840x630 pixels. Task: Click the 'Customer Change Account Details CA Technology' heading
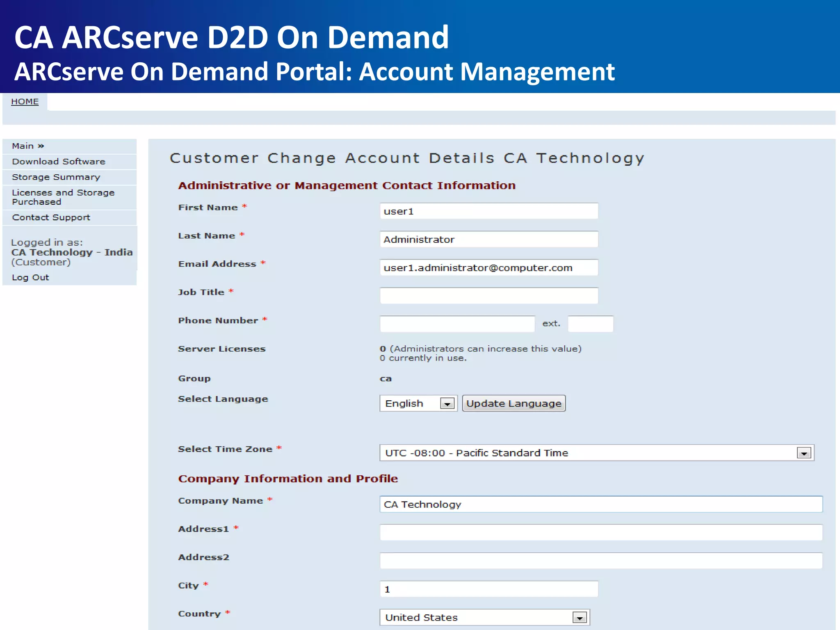tap(407, 158)
